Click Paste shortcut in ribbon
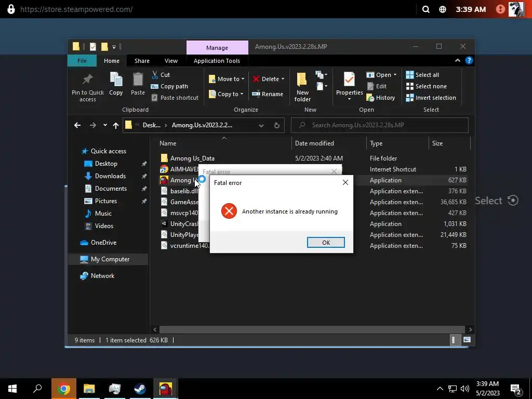This screenshot has height=399, width=532. pyautogui.click(x=175, y=98)
